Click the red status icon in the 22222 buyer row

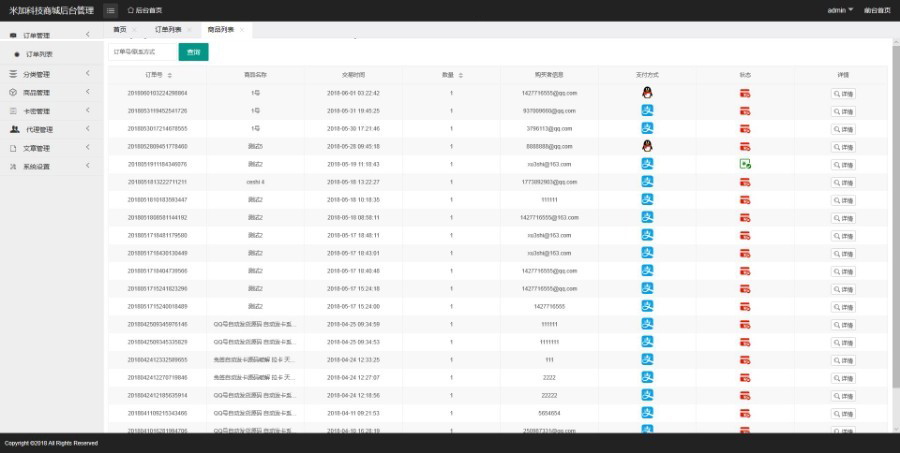(745, 396)
